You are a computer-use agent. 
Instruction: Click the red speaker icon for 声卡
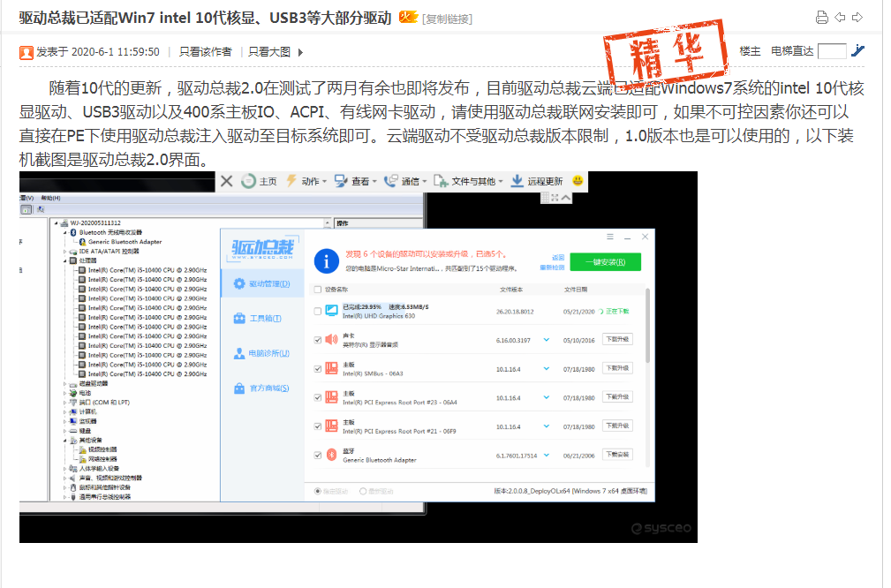tap(329, 337)
